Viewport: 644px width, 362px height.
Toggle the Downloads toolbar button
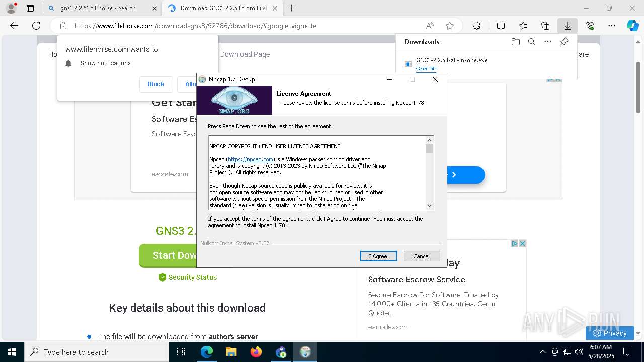[567, 26]
